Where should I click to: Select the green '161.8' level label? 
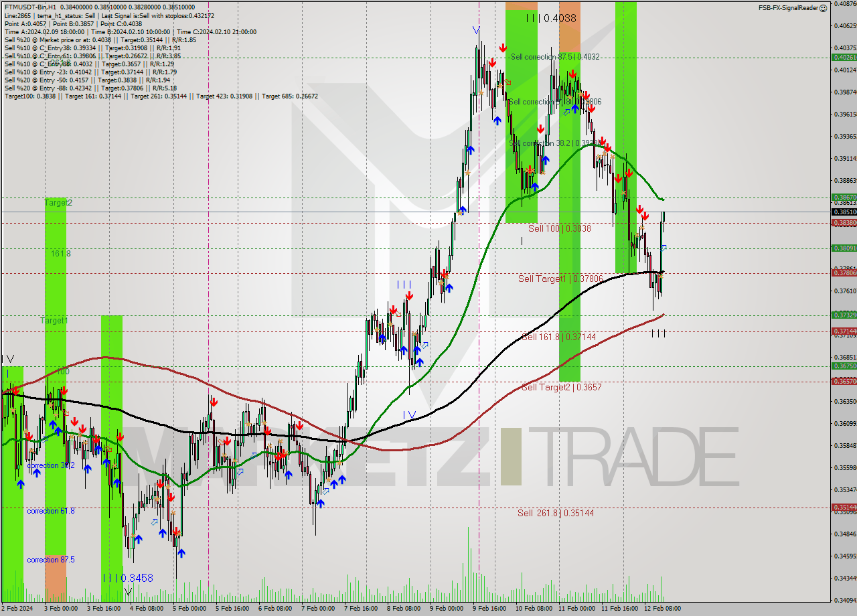[61, 254]
